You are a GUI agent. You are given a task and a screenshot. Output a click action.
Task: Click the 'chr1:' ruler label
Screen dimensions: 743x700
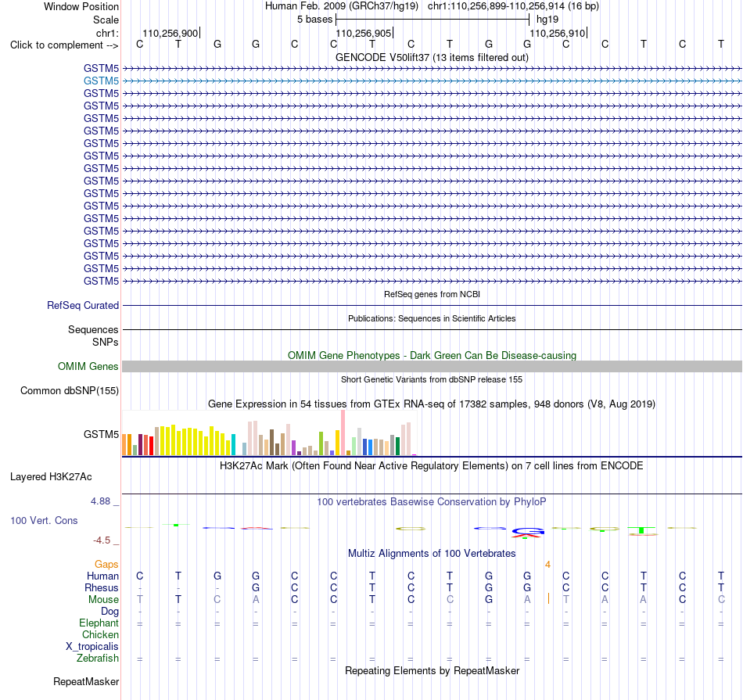(107, 33)
